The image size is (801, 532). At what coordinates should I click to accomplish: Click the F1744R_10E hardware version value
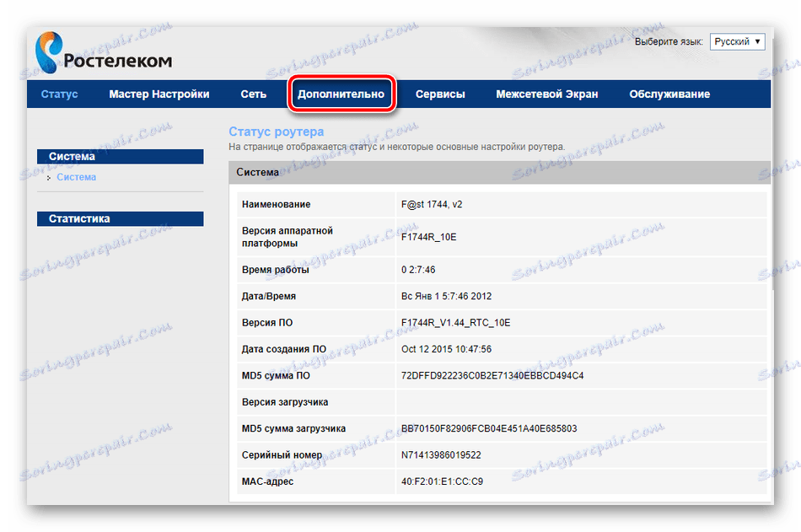(x=429, y=237)
